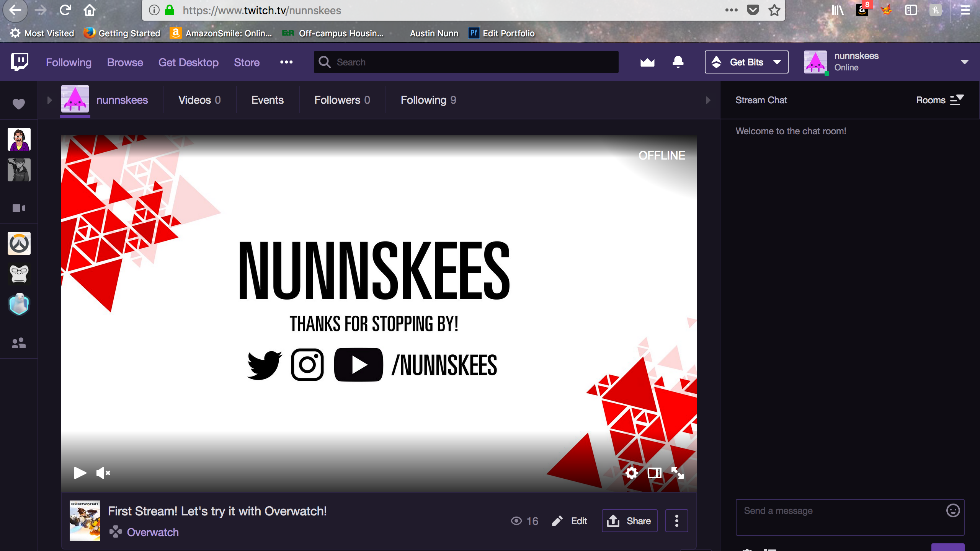
Task: Open the AmazonSmile bookmark
Action: pyautogui.click(x=221, y=33)
